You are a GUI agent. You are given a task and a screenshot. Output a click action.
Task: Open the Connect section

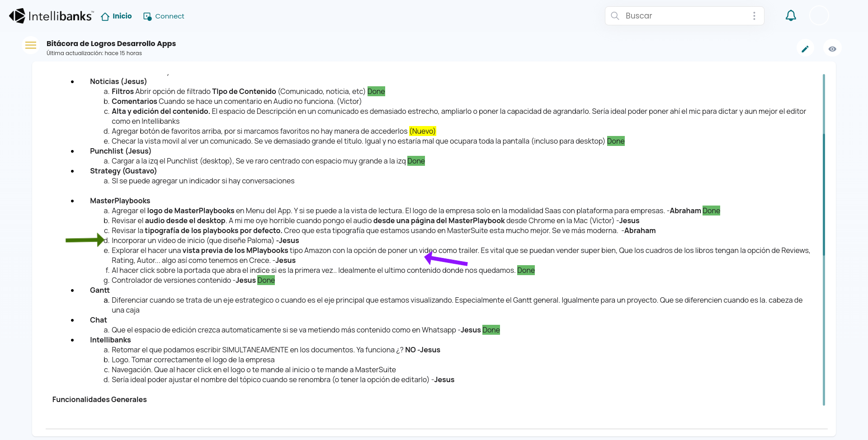pyautogui.click(x=164, y=16)
